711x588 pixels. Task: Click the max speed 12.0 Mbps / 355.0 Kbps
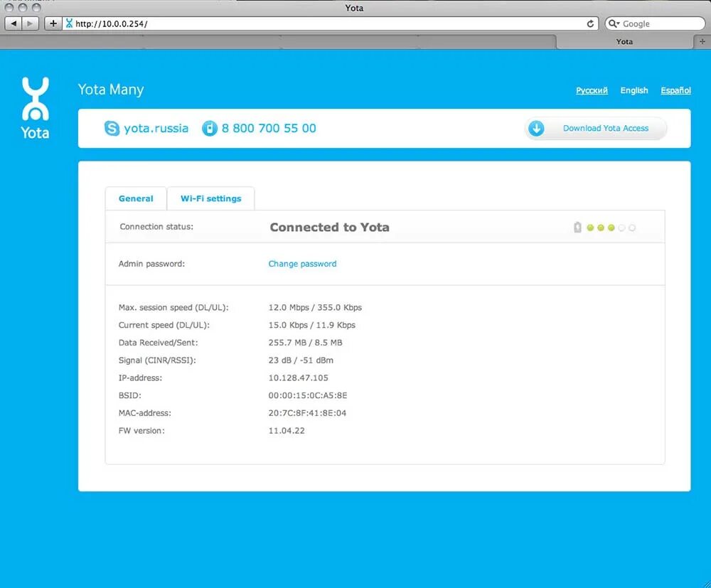[x=315, y=307]
